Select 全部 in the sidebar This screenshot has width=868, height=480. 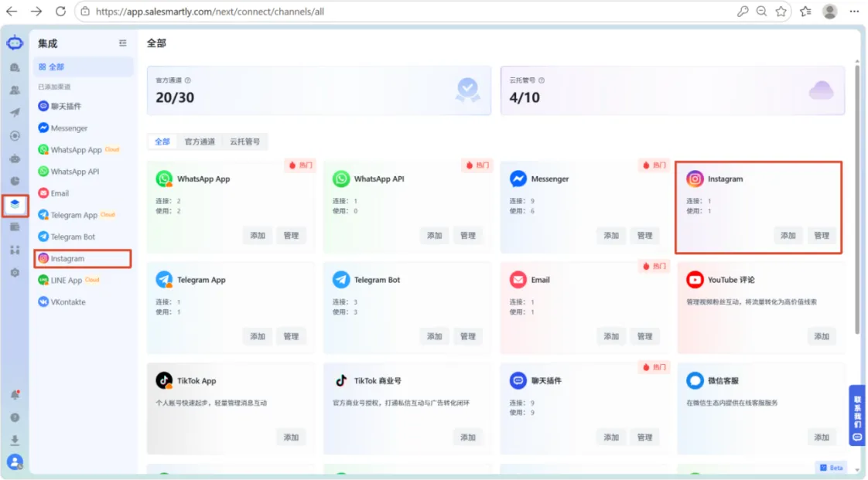coord(83,67)
